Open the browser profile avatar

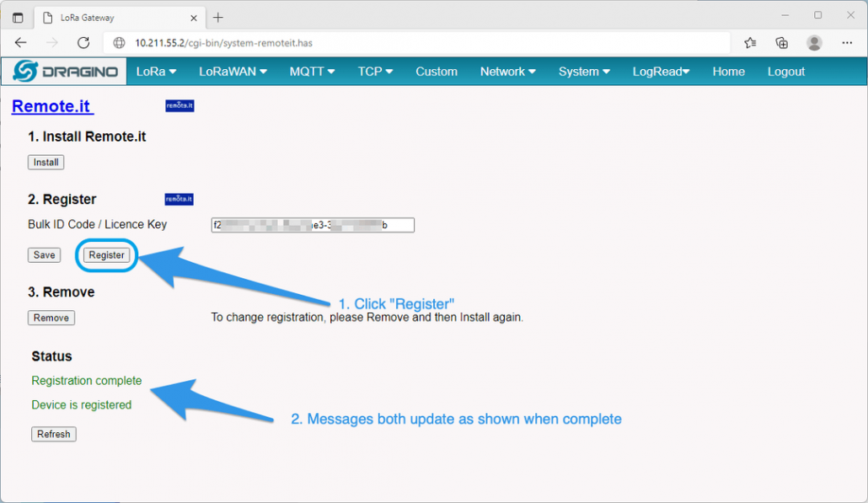pyautogui.click(x=814, y=43)
